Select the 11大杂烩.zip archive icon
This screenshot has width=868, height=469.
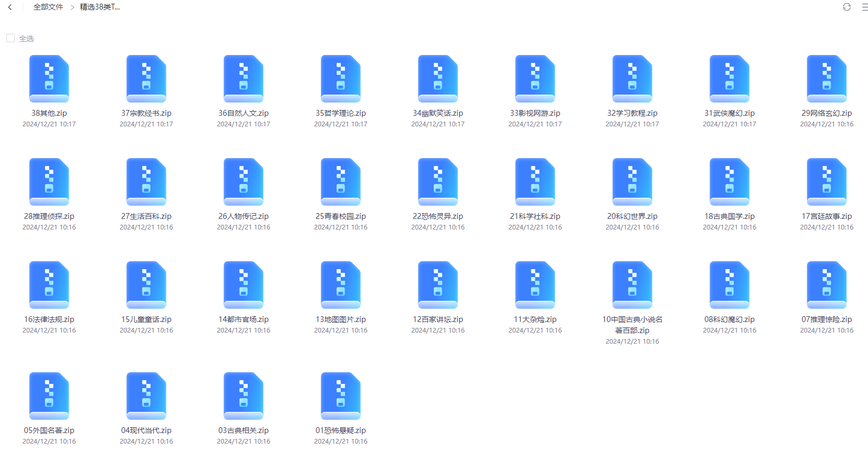(x=535, y=285)
